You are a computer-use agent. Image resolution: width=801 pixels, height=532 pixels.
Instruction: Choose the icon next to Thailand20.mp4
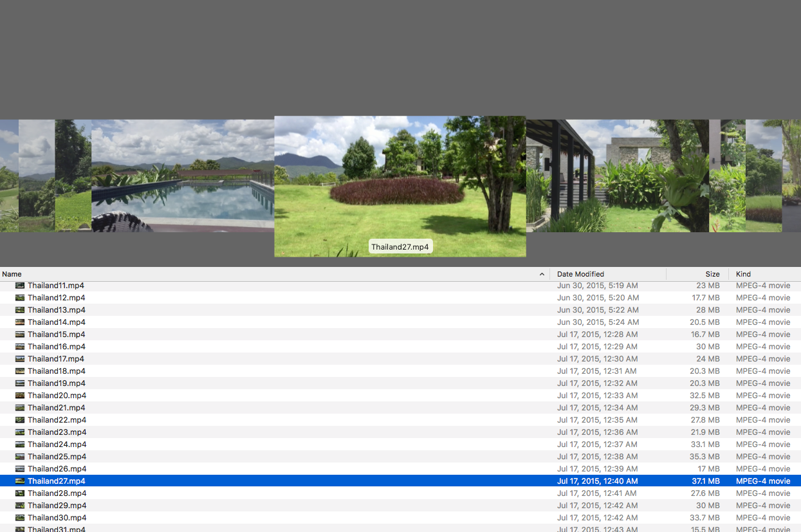pyautogui.click(x=20, y=396)
